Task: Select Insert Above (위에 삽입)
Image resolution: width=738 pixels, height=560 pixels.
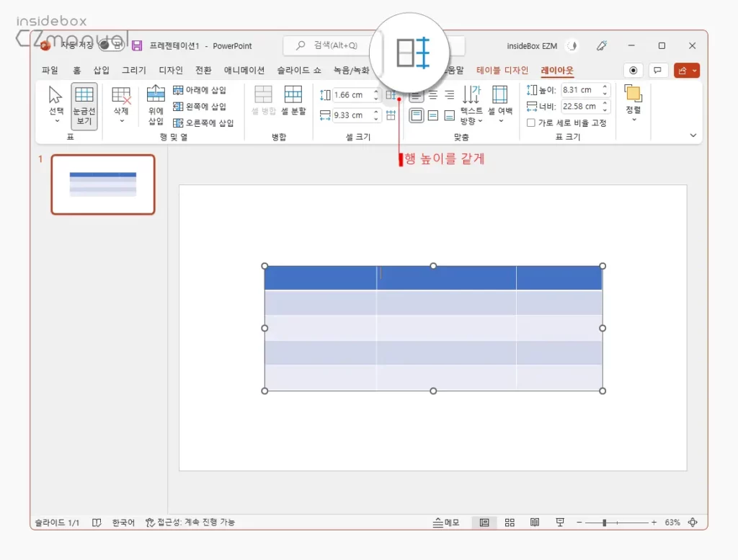Action: [155, 101]
